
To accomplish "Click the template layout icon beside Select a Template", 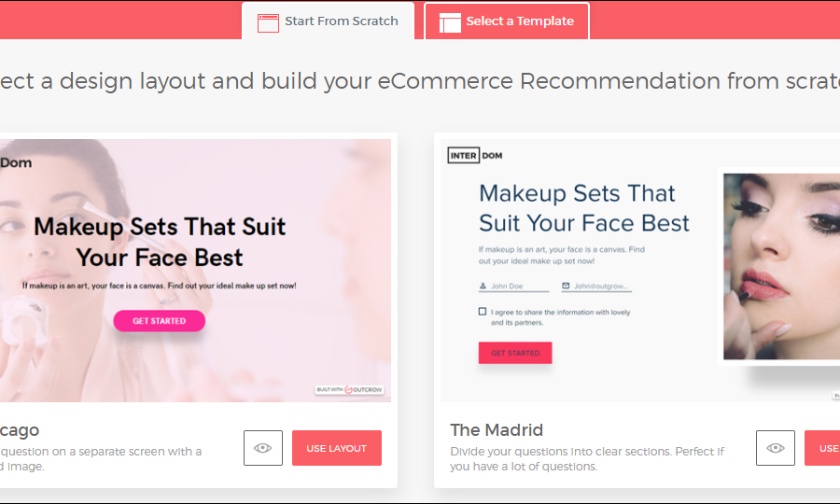I will point(450,23).
